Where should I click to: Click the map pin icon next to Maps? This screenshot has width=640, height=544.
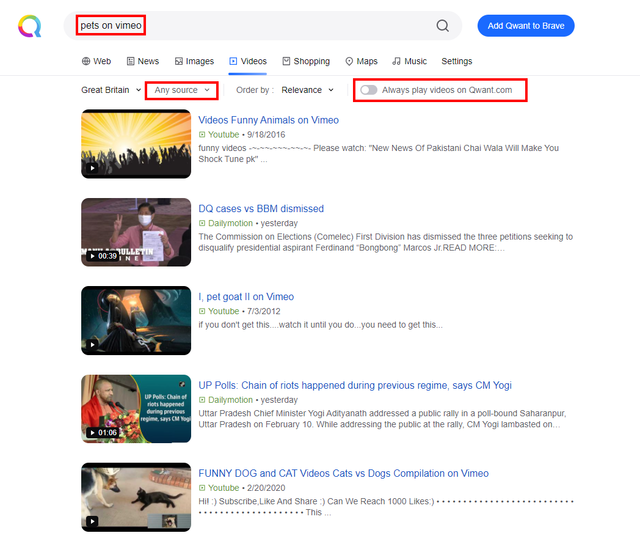(x=349, y=61)
